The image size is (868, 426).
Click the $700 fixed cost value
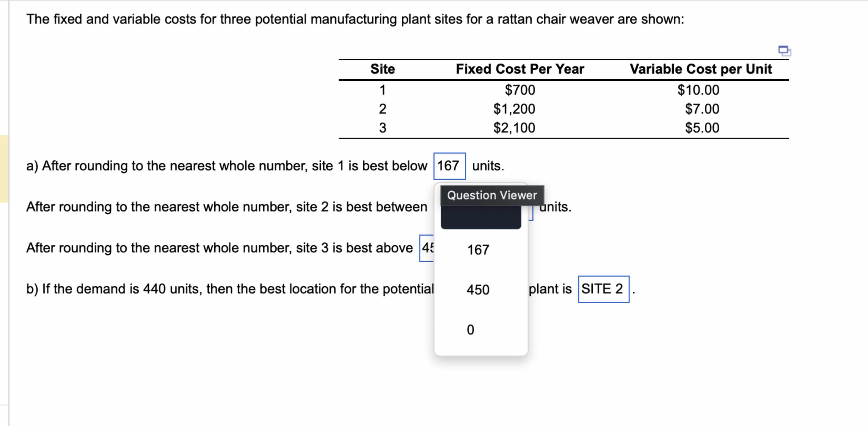519,90
